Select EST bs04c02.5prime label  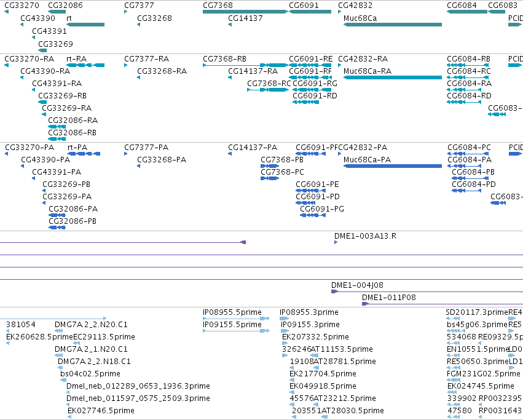click(90, 374)
